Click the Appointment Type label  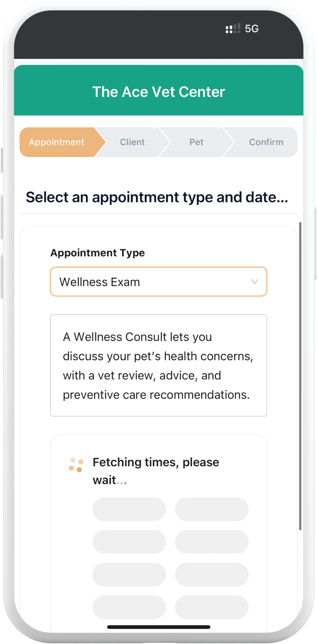(97, 253)
